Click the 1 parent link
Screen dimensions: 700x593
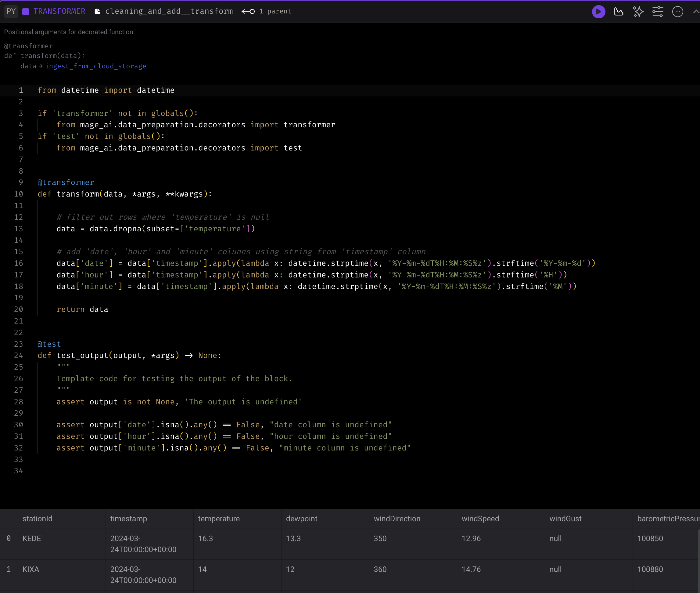275,11
